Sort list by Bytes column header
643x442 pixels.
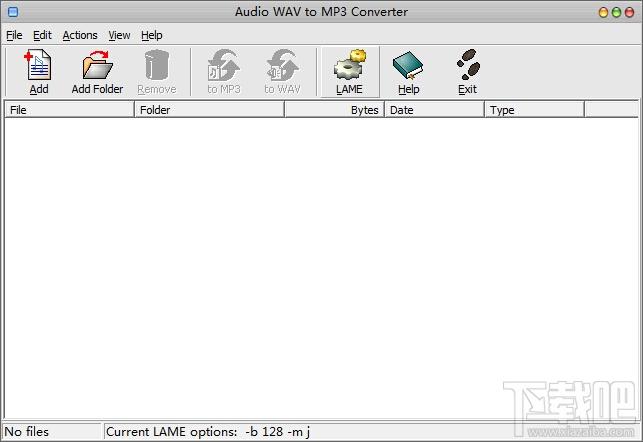(x=335, y=110)
